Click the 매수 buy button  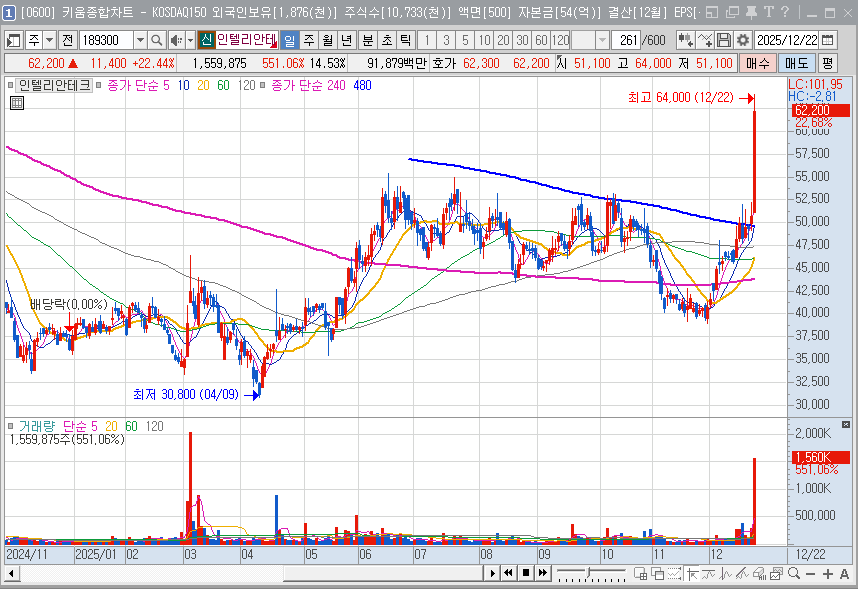(757, 63)
